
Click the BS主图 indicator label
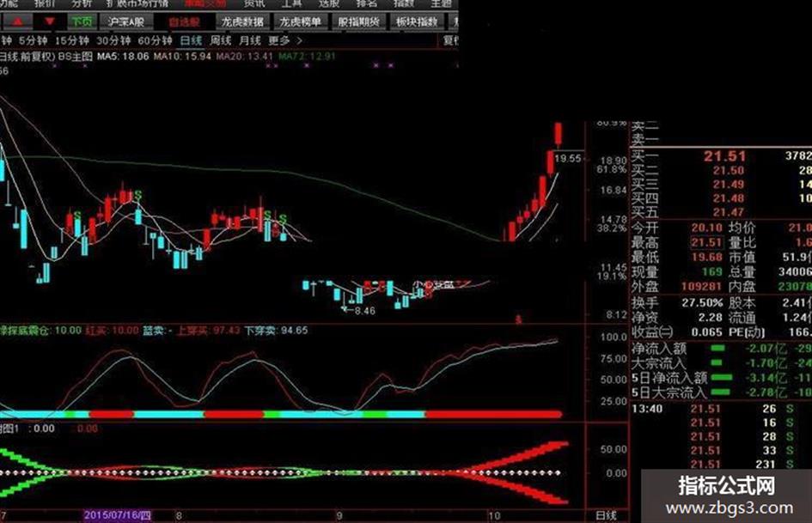coord(75,56)
